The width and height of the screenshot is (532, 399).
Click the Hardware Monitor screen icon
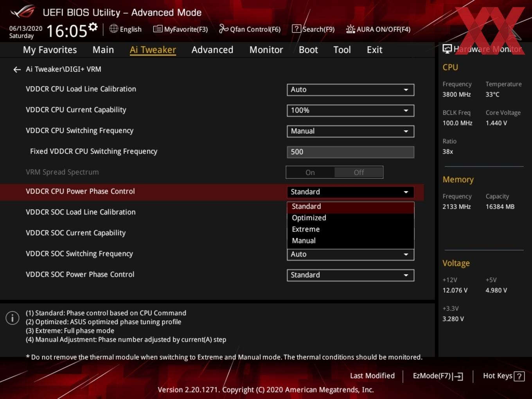tap(447, 49)
